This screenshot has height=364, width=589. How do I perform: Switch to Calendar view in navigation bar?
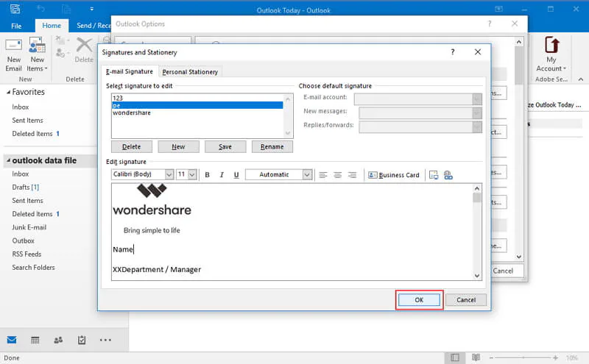(35, 340)
